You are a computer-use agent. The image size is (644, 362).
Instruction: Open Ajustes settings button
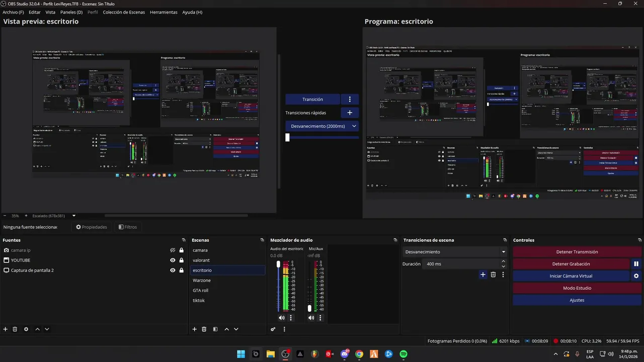pyautogui.click(x=577, y=300)
